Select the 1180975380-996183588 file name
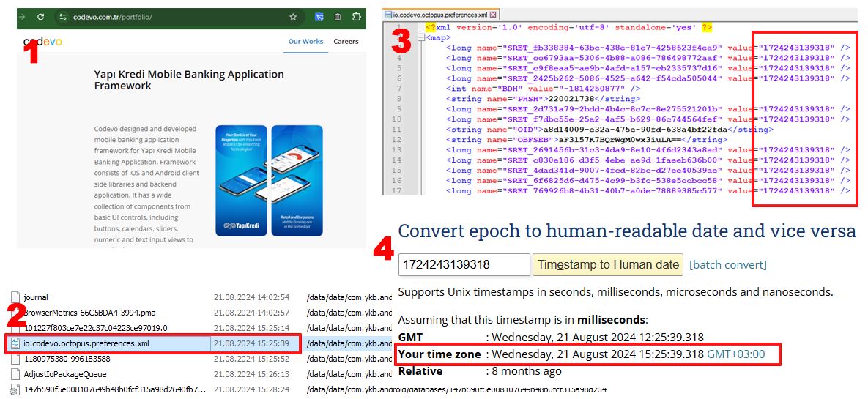This screenshot has width=868, height=399. pyautogui.click(x=67, y=359)
